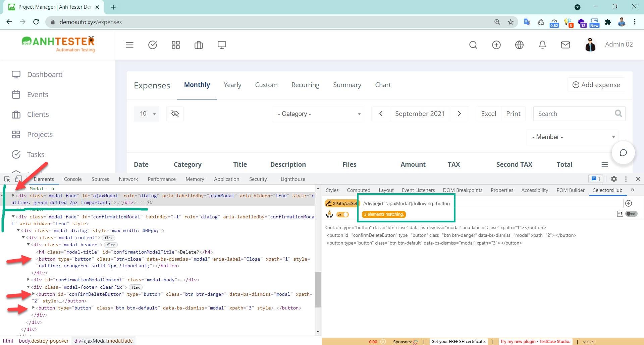Activate the DevTools inspect element picker
The image size is (644, 345).
tap(7, 179)
